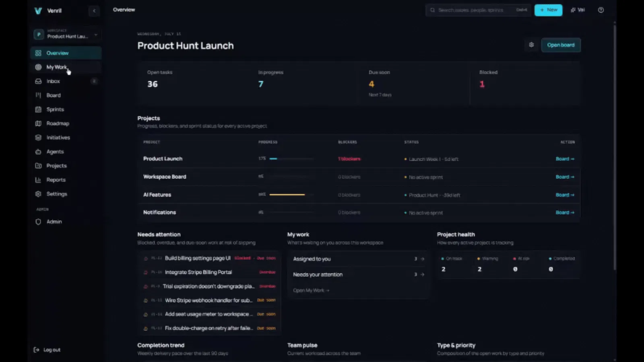Click the warning icon beside Fix double-charge issue
Viewport: 644px width, 362px height.
146,329
